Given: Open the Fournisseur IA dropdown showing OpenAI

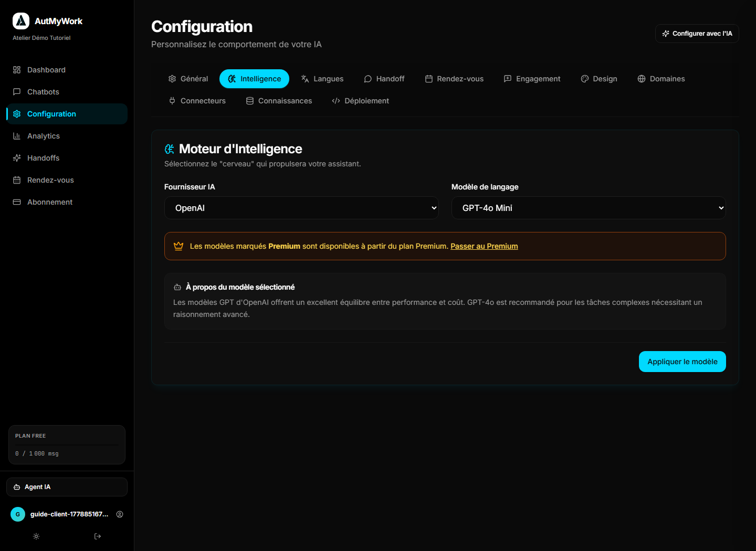Looking at the screenshot, I should tap(301, 208).
